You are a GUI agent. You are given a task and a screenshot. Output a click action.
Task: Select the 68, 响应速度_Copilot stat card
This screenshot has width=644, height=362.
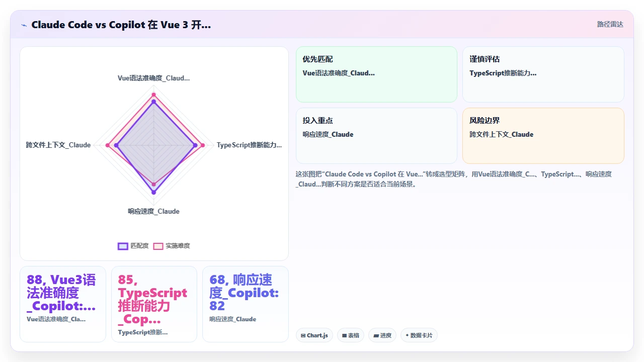click(x=246, y=304)
